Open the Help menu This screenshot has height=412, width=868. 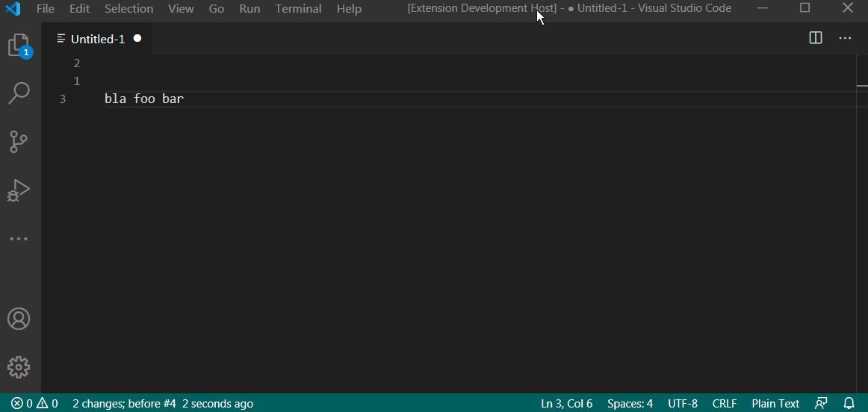tap(349, 9)
